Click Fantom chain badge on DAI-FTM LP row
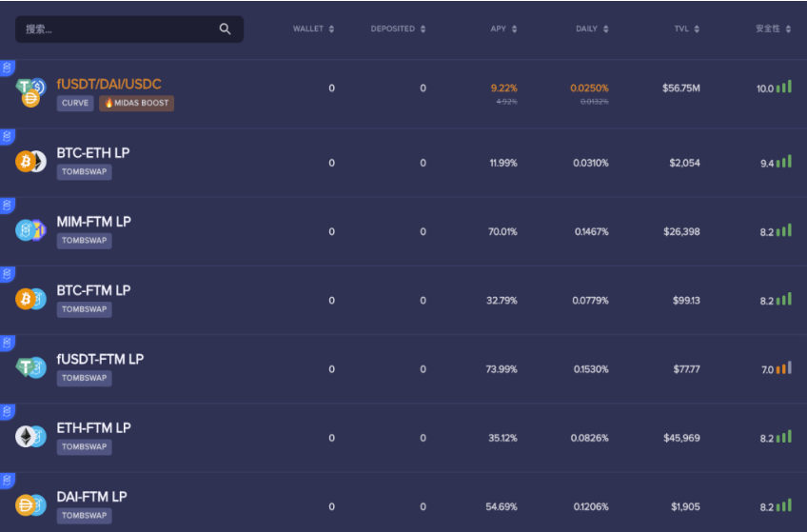Viewport: 807px width, 532px height. tap(8, 481)
